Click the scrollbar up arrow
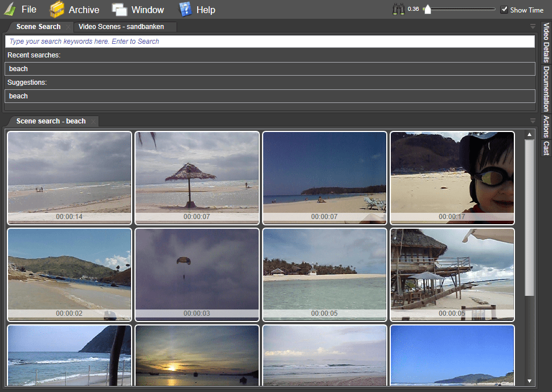 click(x=529, y=135)
